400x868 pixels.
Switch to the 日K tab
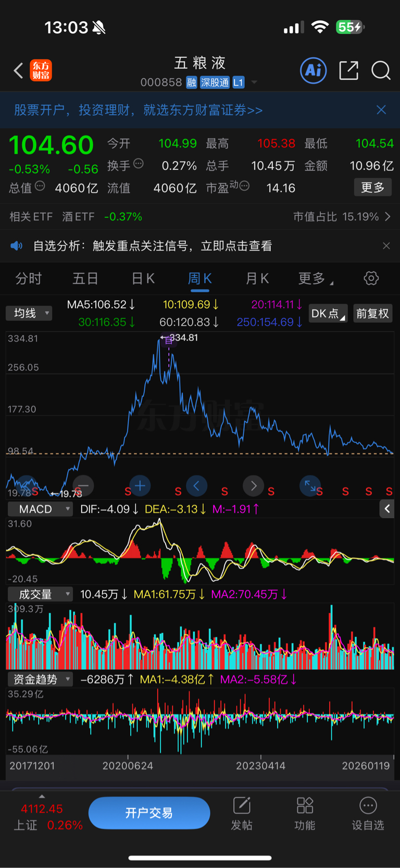tap(143, 278)
